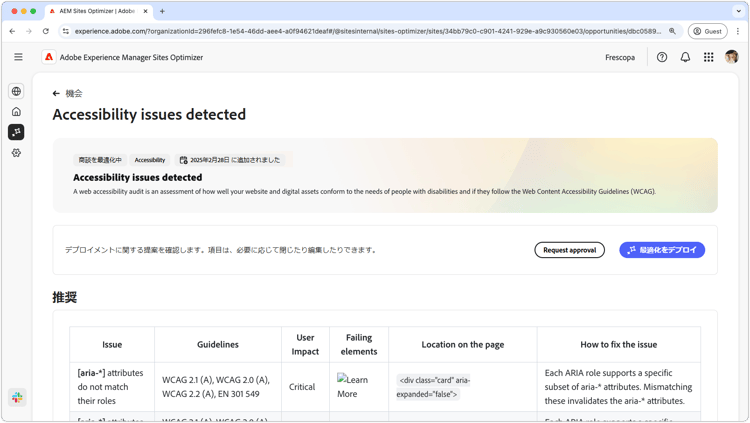Click the Failing elements column header
750x423 pixels.
(359, 345)
